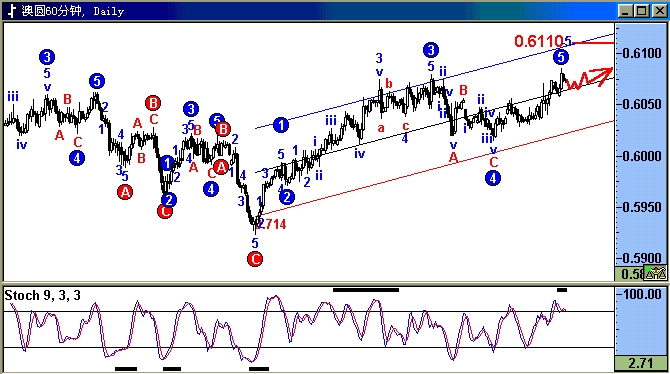Click the 100.00 stochastic axis value
The height and width of the screenshot is (374, 670).
642,294
